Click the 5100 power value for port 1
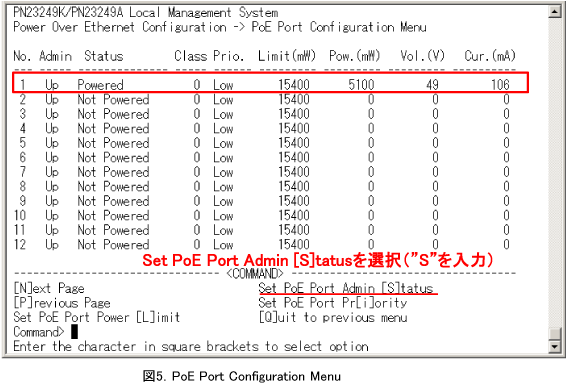The image size is (566, 390). [x=361, y=85]
